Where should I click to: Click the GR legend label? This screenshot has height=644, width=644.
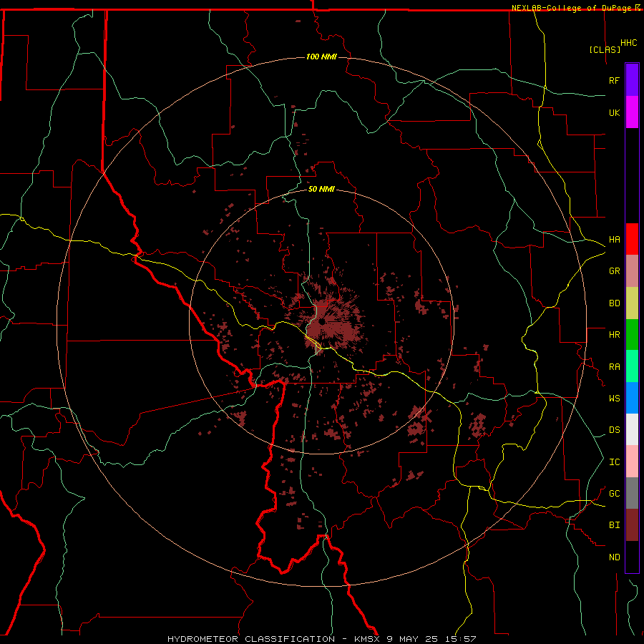click(x=614, y=271)
